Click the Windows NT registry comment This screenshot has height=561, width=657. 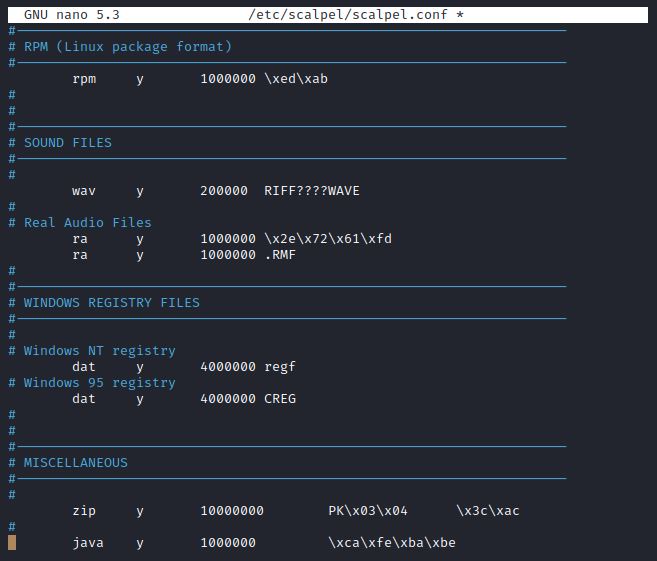coord(99,351)
